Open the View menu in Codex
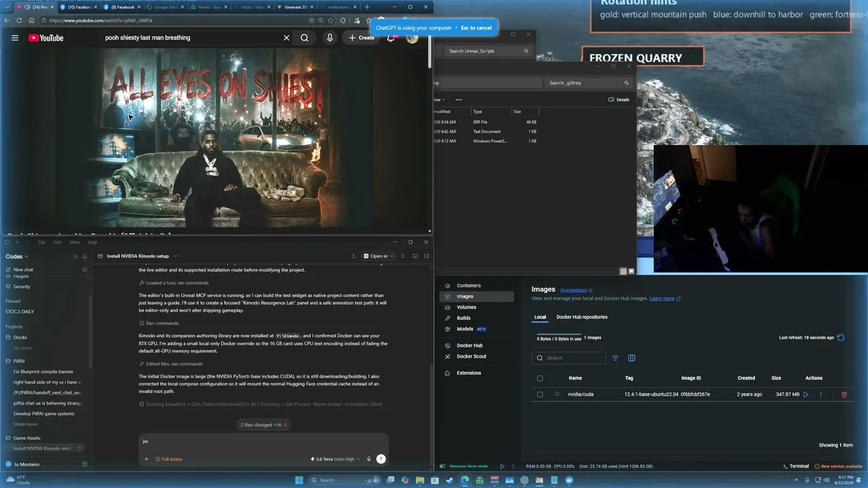The height and width of the screenshot is (488, 868). 75,242
